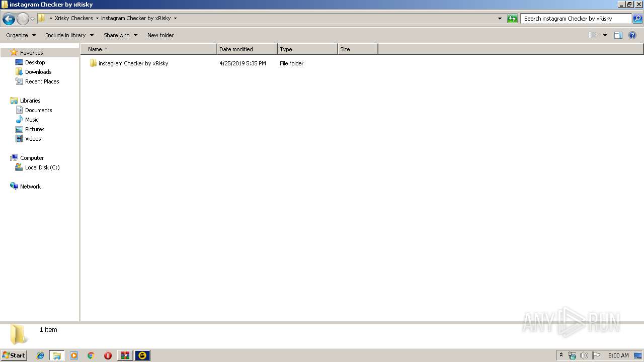
Task: Sort by Name column header
Action: point(149,49)
